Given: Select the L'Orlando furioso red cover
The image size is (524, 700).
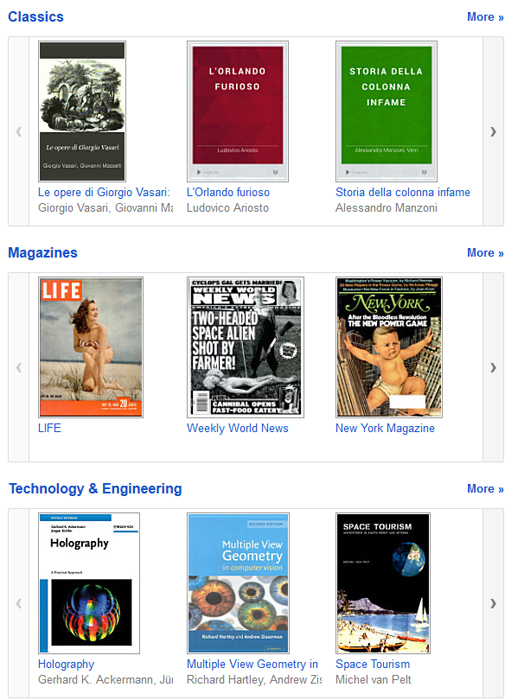Looking at the screenshot, I should coord(237,111).
